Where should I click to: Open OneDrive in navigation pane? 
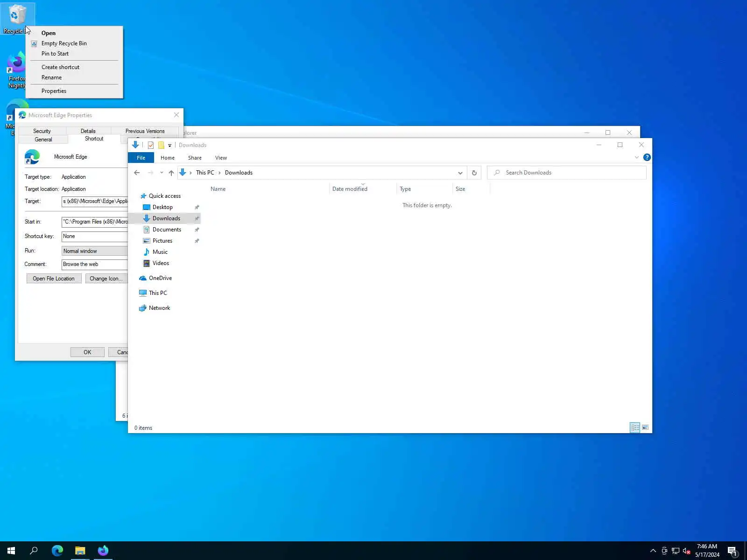pos(160,278)
